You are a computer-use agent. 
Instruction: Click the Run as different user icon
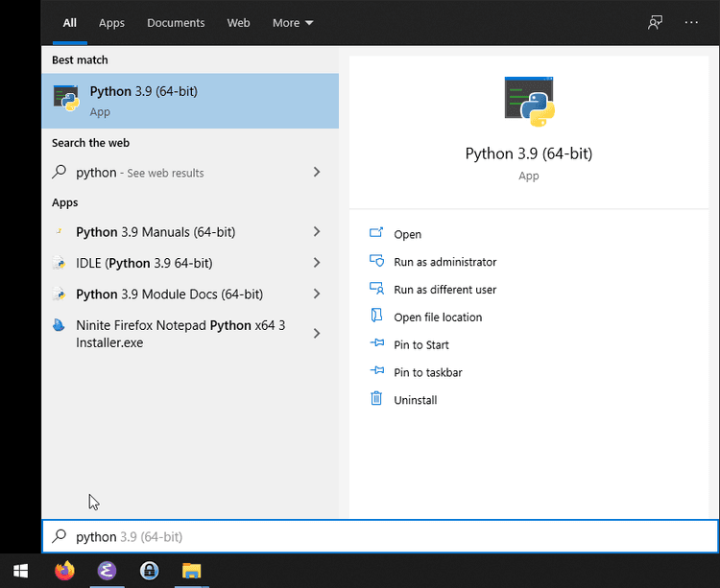[x=376, y=289]
